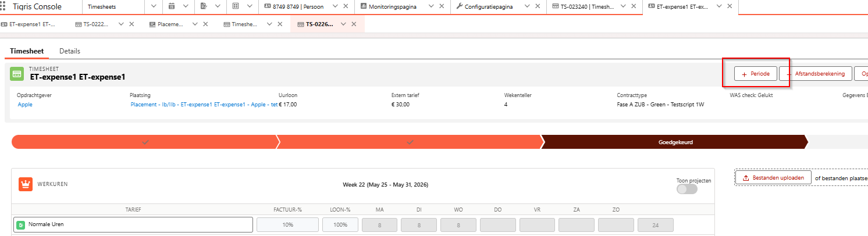Click the Periode button
The width and height of the screenshot is (868, 236).
[x=756, y=74]
